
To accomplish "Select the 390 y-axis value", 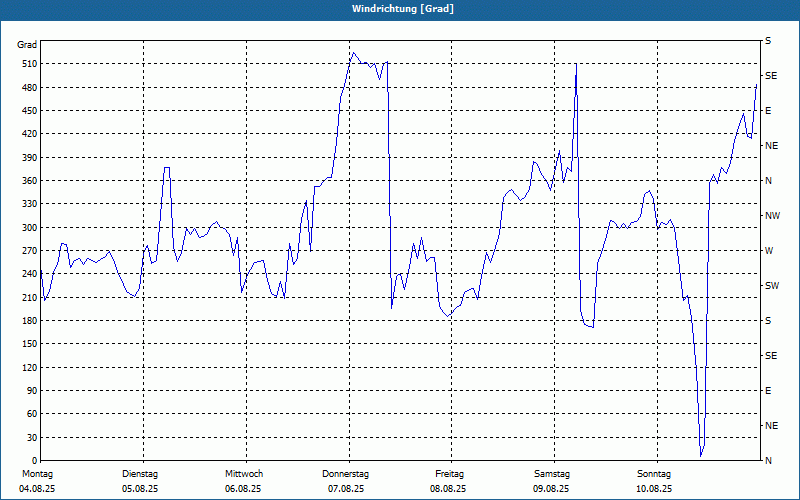I will [x=29, y=158].
